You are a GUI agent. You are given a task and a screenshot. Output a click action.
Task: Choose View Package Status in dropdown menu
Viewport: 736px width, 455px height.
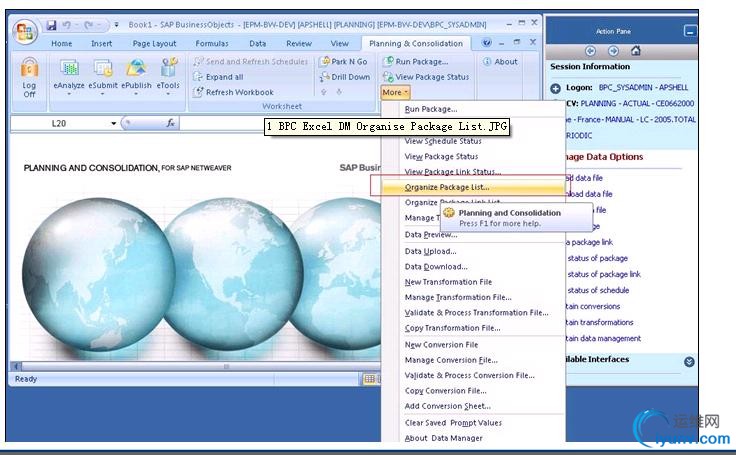pos(441,156)
